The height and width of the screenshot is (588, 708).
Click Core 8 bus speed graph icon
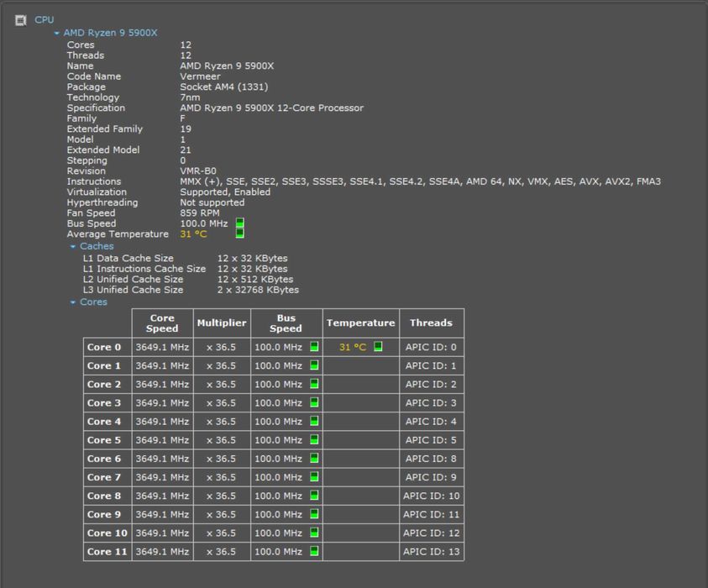pyautogui.click(x=314, y=495)
